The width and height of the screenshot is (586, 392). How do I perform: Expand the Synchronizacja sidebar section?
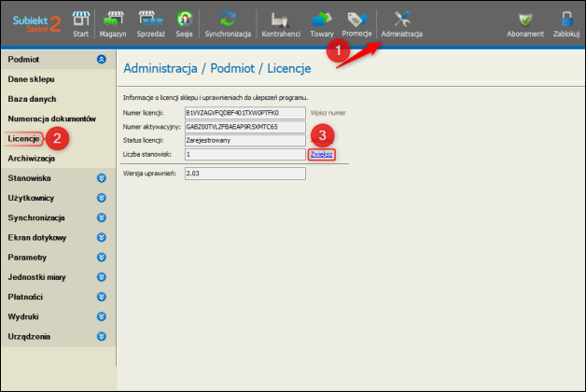pos(102,217)
